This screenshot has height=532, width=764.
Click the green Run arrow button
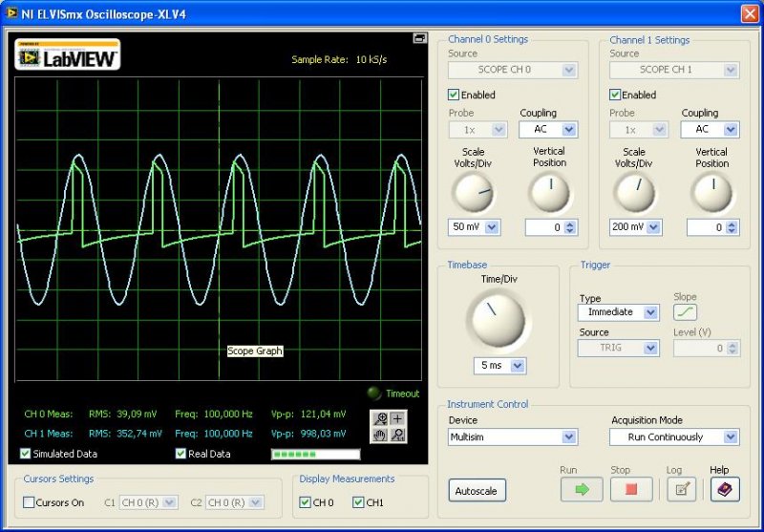tap(582, 489)
